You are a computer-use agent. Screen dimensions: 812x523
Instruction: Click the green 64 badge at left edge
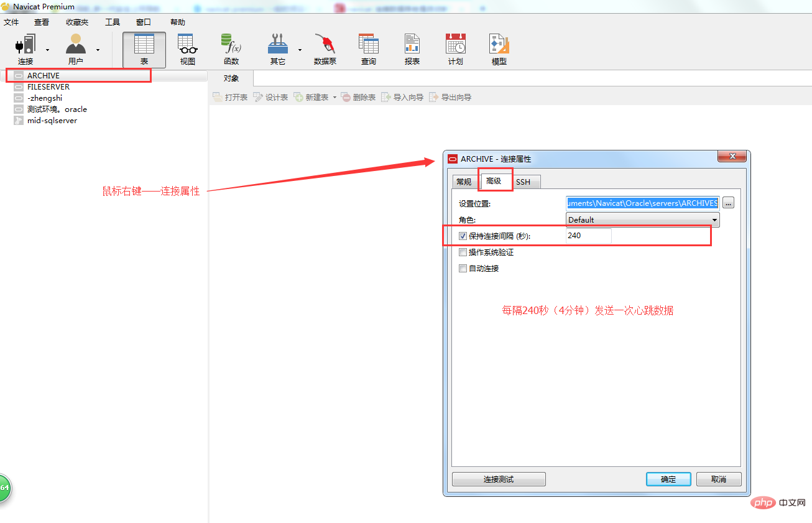4,488
